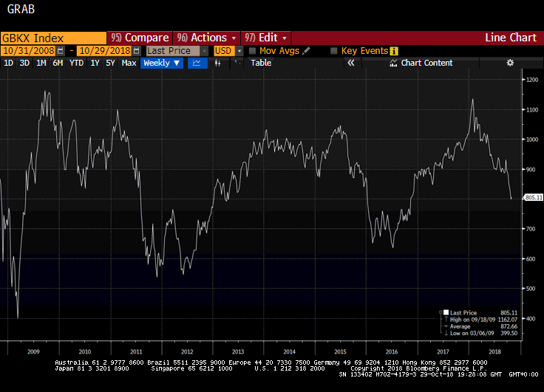Click the Low marker icon in legend
This screenshot has width=544, height=392.
pyautogui.click(x=446, y=333)
